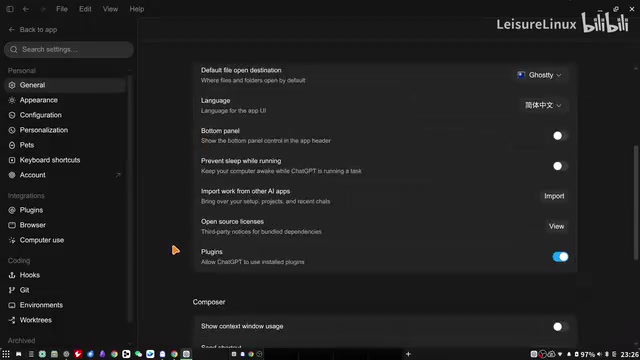Image resolution: width=640 pixels, height=360 pixels.
Task: View open source licenses
Action: [556, 226]
